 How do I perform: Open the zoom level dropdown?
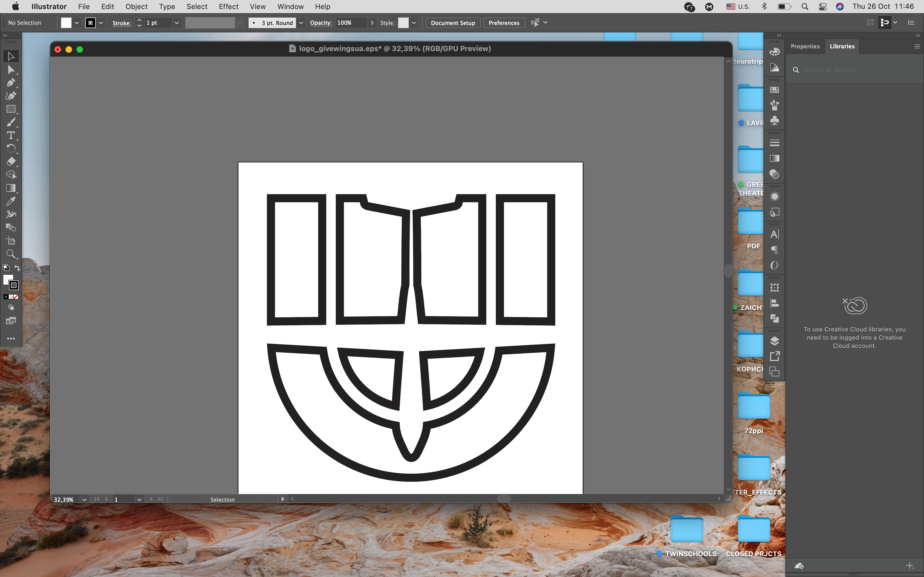(84, 499)
